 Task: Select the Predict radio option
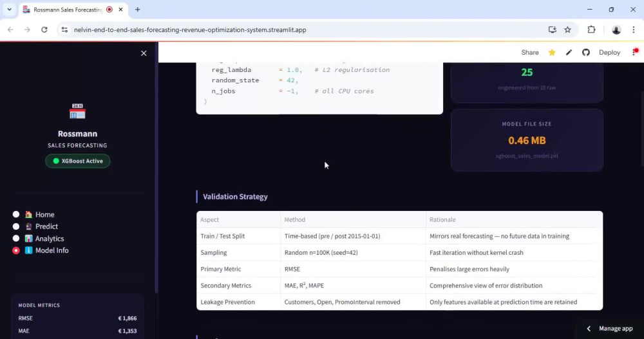pos(16,226)
